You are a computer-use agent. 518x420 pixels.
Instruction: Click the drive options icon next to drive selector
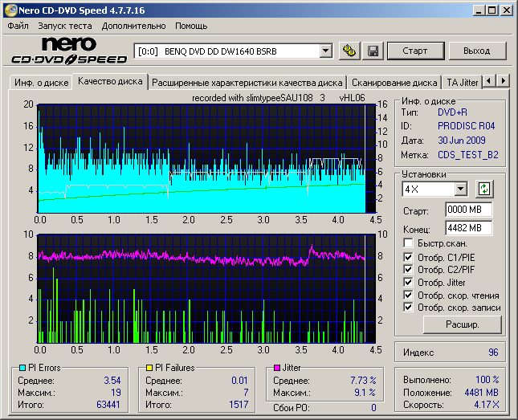point(349,51)
